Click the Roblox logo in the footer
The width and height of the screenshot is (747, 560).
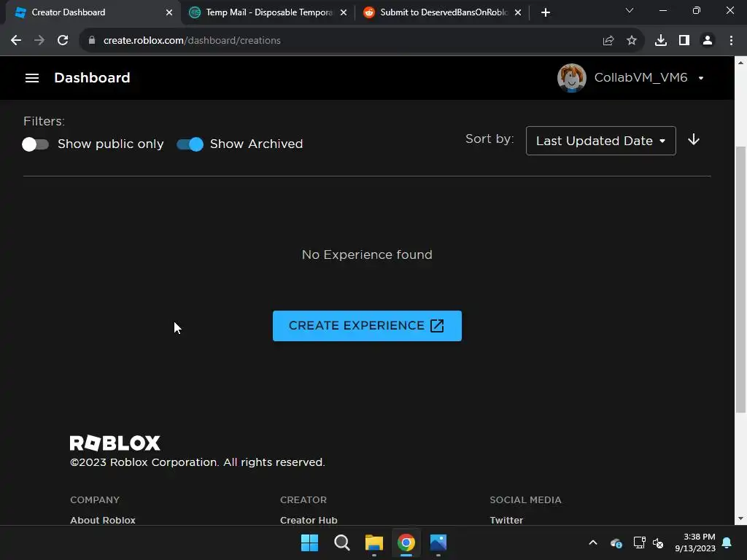[x=115, y=443]
